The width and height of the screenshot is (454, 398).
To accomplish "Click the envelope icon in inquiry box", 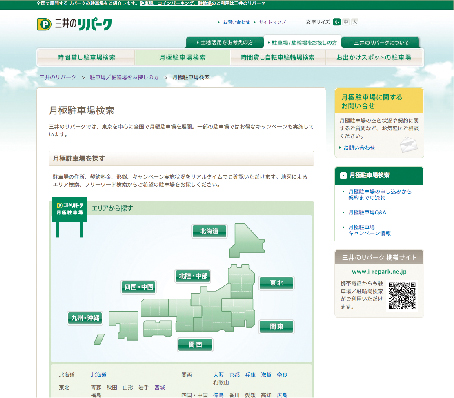I will point(409,145).
